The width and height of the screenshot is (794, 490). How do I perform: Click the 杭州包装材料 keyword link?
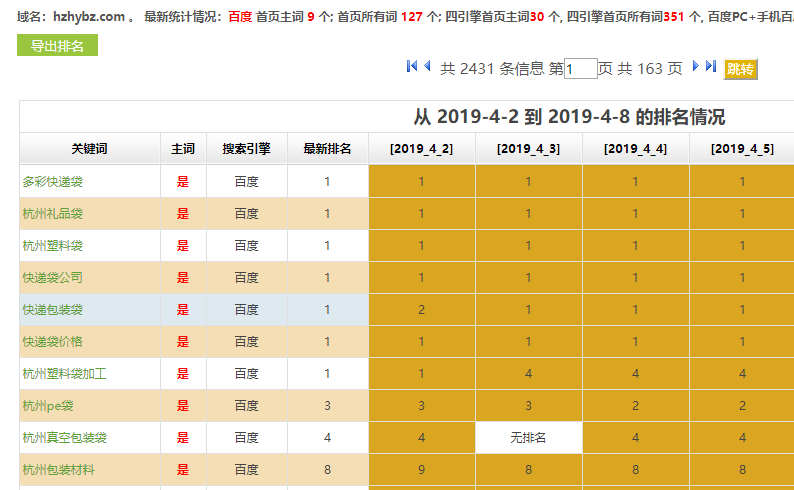tap(59, 470)
